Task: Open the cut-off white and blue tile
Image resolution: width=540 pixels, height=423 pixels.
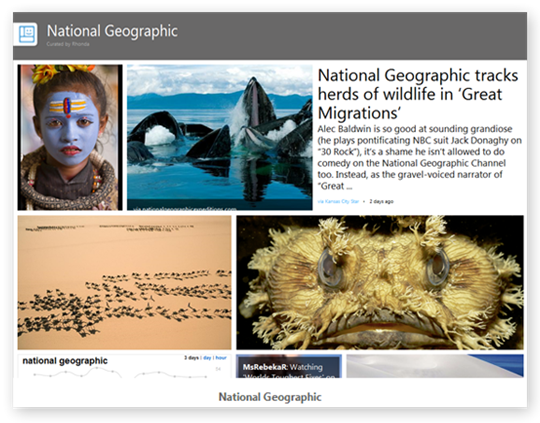Action: [x=435, y=366]
